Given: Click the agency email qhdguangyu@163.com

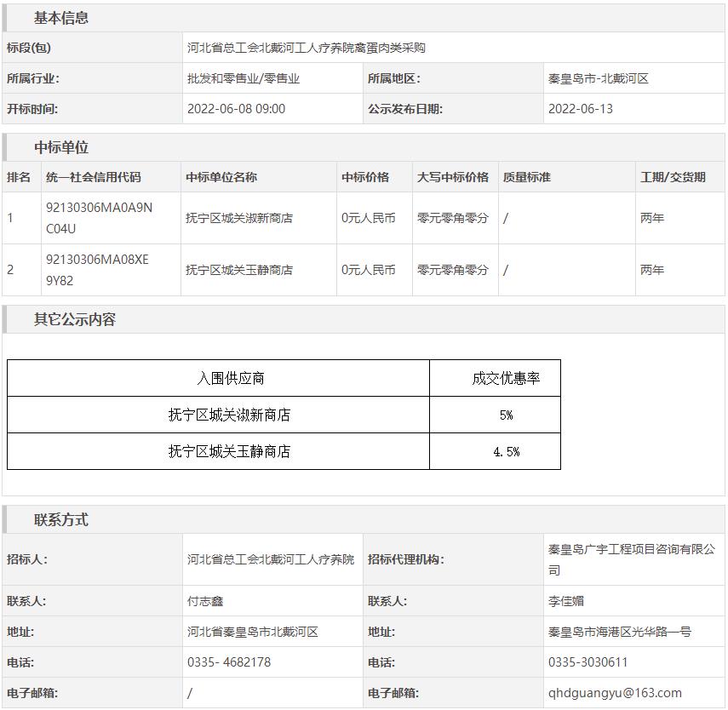Looking at the screenshot, I should click(615, 694).
